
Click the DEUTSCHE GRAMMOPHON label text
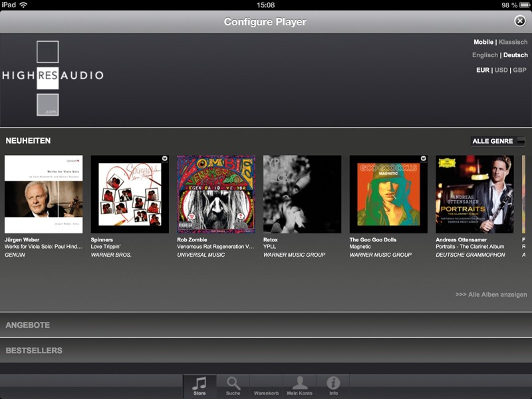pos(470,255)
